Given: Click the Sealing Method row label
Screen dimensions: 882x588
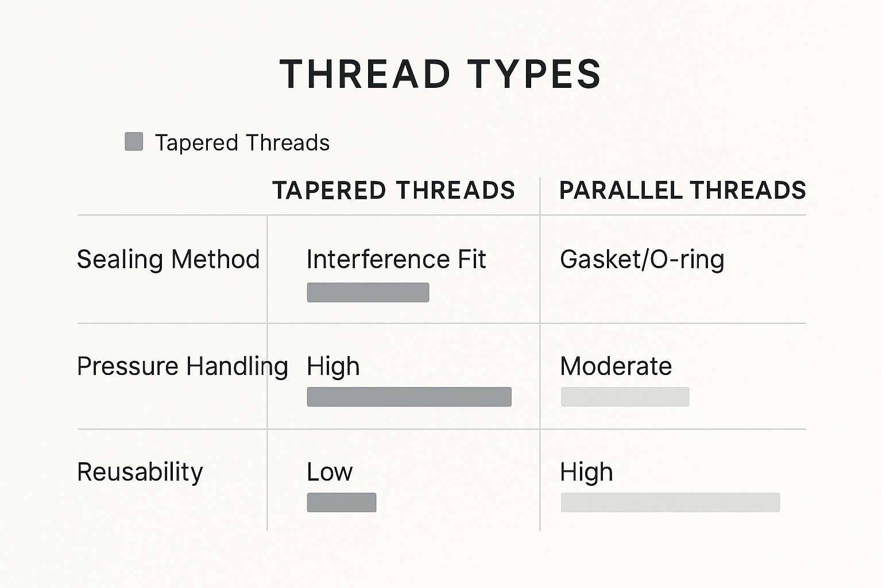Looking at the screenshot, I should tap(168, 260).
